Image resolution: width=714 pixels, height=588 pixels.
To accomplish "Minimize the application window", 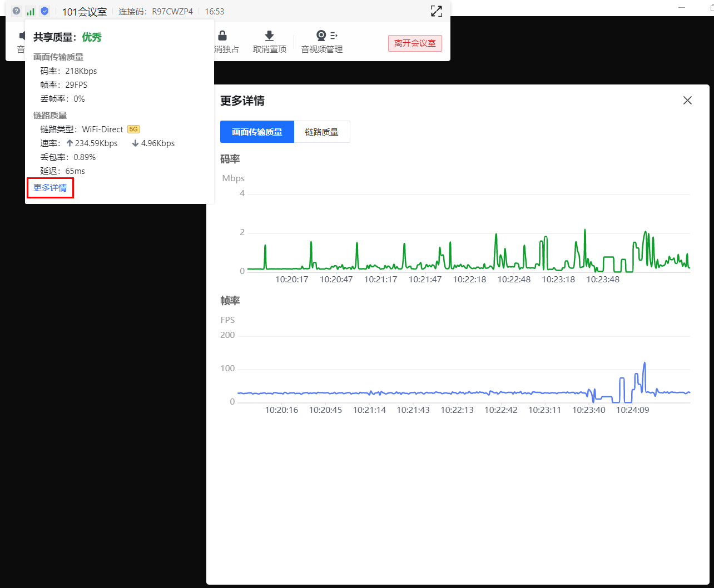I will [682, 7].
